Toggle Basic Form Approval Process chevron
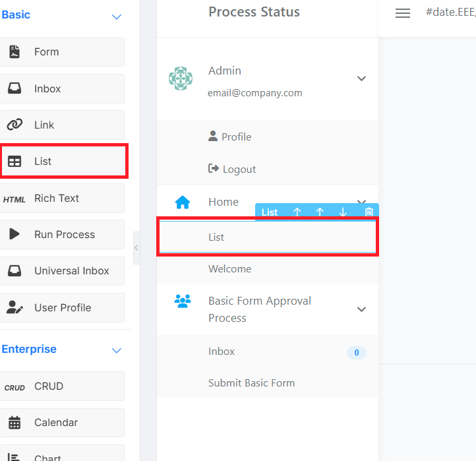 (x=361, y=309)
